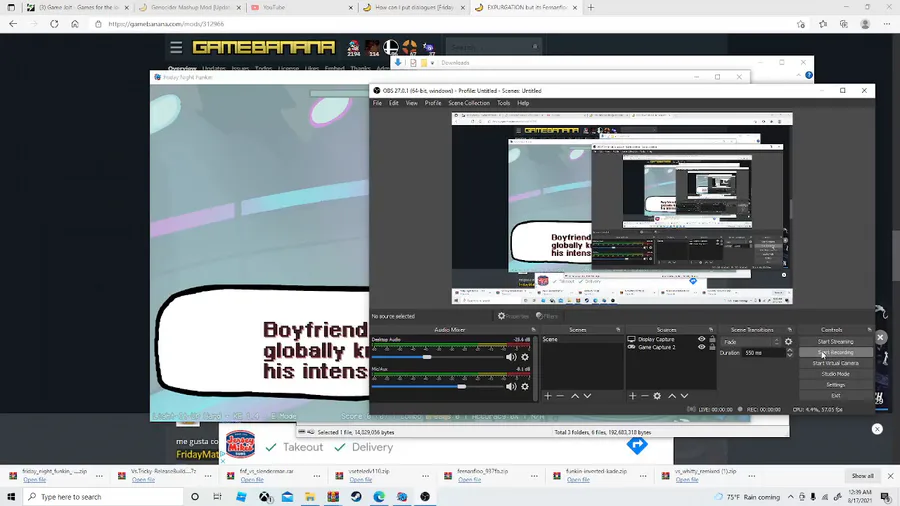Screen dimensions: 900x506
Task: Move scene up arrow in Scenes panel
Action: (575, 396)
